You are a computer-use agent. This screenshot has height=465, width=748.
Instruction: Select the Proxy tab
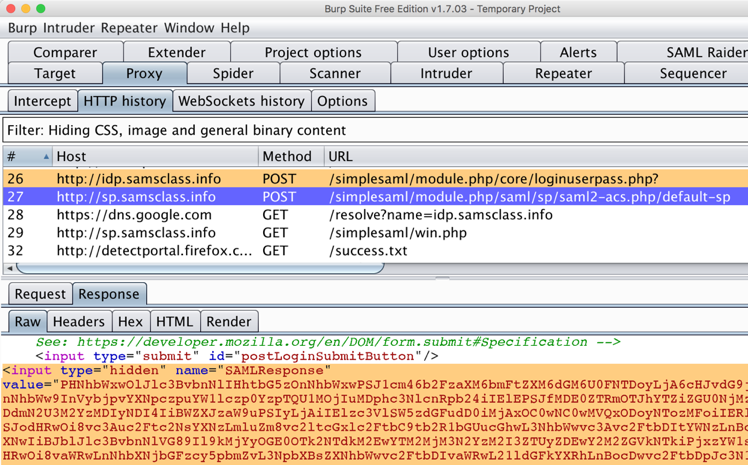click(x=145, y=73)
